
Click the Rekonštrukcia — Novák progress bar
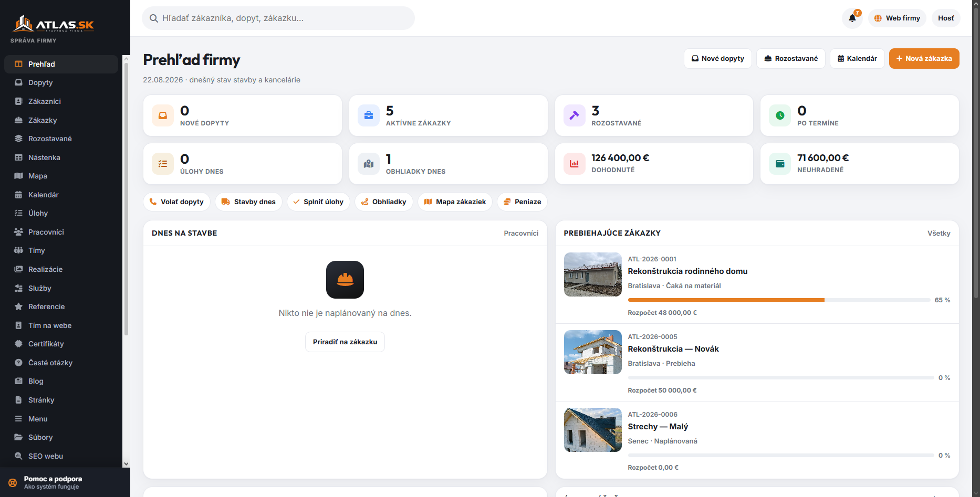[781, 378]
